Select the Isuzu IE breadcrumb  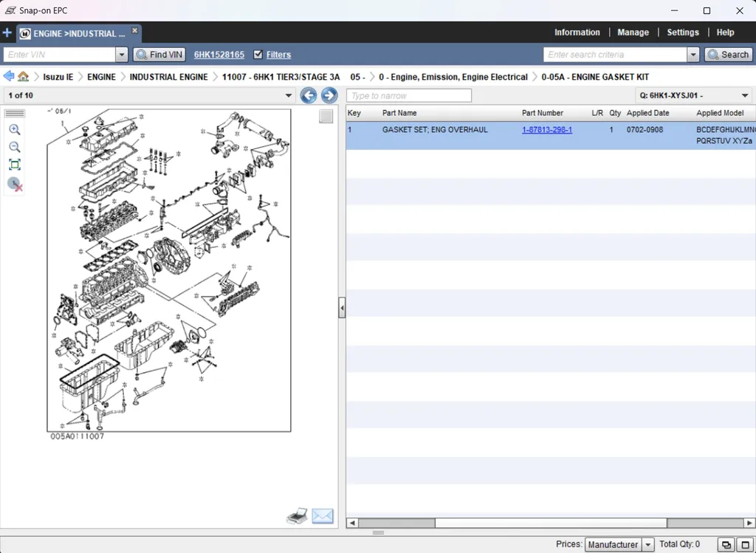click(x=58, y=77)
